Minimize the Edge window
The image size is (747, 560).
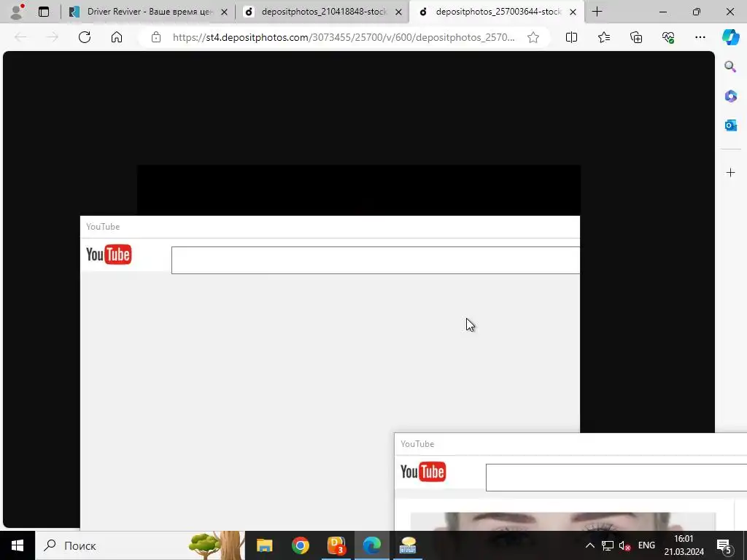pyautogui.click(x=662, y=12)
